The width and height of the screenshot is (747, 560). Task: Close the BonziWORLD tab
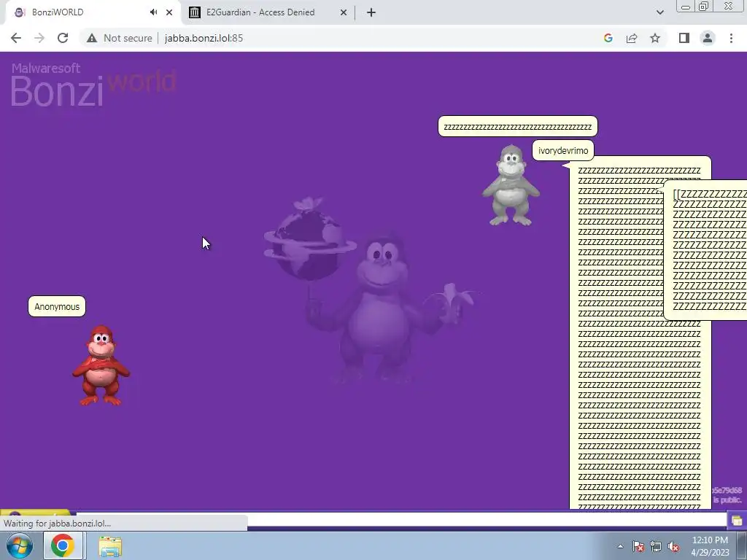tap(169, 12)
